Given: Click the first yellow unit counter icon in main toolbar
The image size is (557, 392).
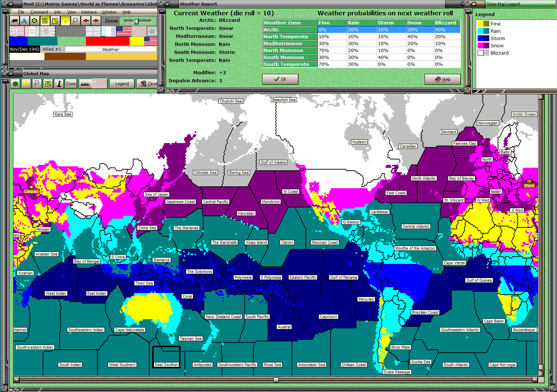Looking at the screenshot, I should tap(44, 21).
